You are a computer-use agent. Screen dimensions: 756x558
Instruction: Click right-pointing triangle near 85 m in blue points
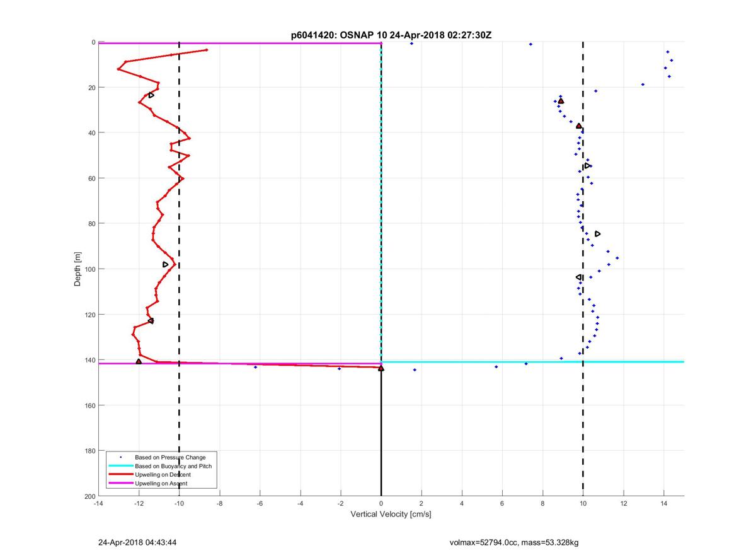click(598, 234)
